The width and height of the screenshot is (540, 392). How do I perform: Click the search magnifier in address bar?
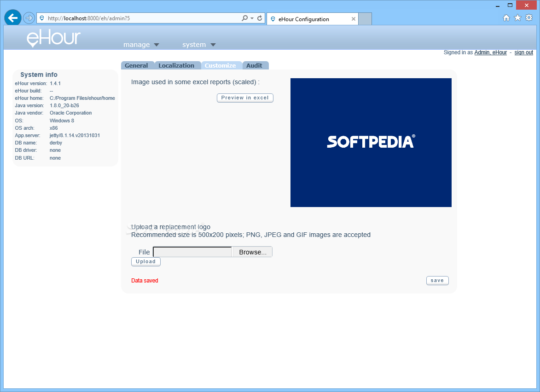pos(244,18)
